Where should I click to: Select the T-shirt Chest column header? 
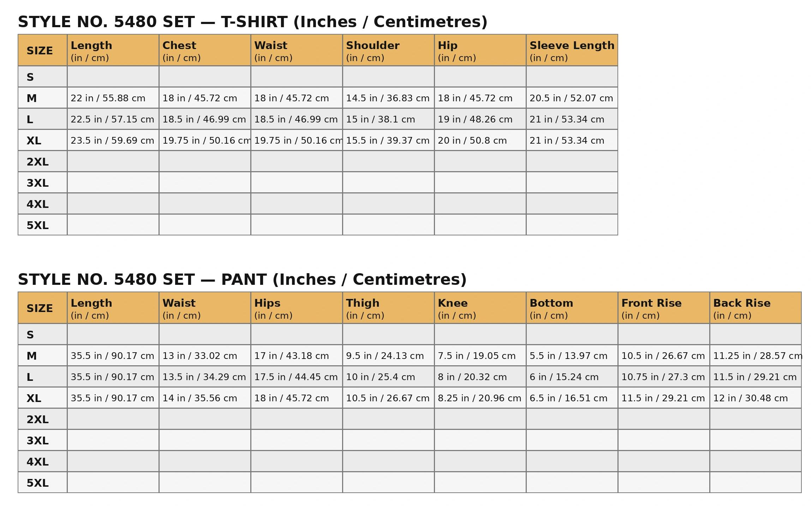(x=204, y=50)
